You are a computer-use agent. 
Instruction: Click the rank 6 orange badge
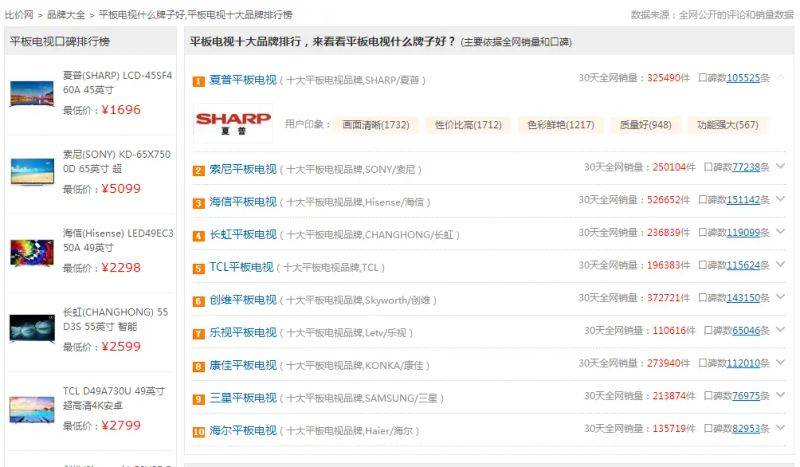coord(198,302)
